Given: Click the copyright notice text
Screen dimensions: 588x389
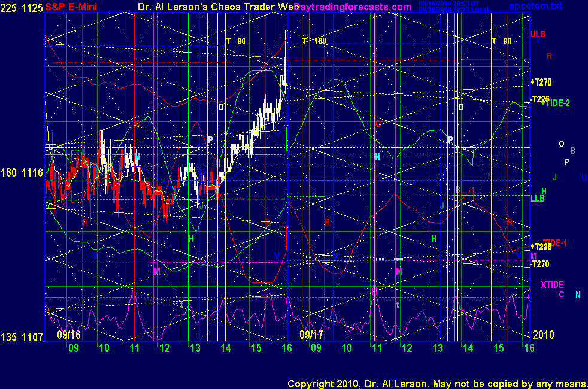Looking at the screenshot, I should 437,384.
